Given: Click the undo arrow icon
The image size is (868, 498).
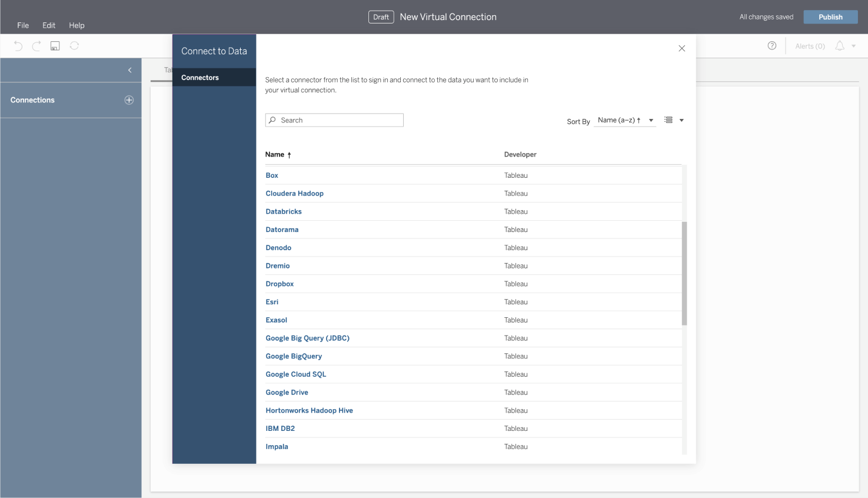Looking at the screenshot, I should click(x=18, y=46).
